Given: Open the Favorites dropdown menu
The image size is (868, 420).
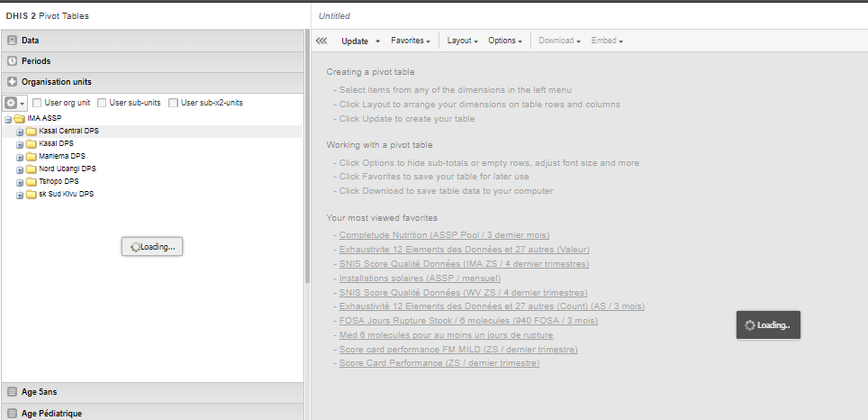Looking at the screenshot, I should [410, 41].
